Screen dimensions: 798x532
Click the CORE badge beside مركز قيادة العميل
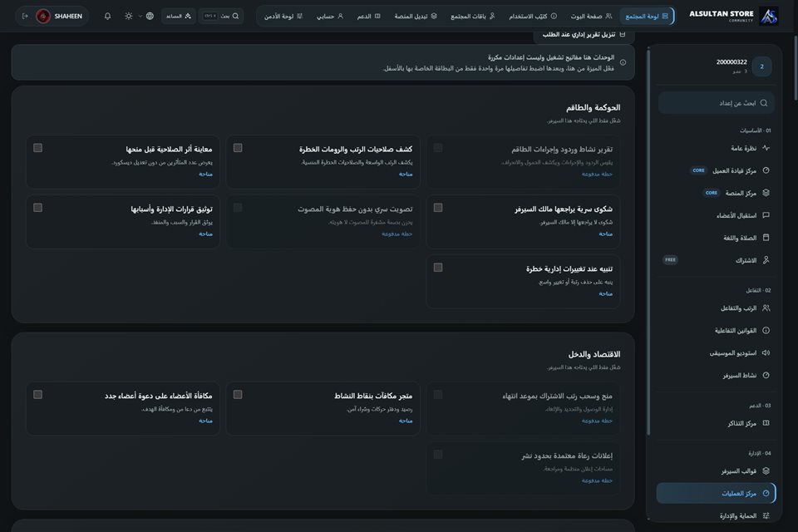pyautogui.click(x=699, y=170)
